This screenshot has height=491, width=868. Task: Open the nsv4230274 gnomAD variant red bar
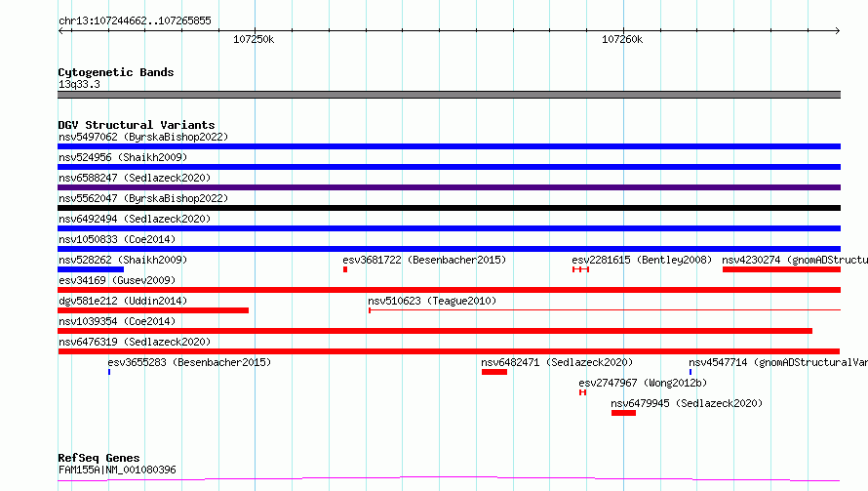(781, 269)
